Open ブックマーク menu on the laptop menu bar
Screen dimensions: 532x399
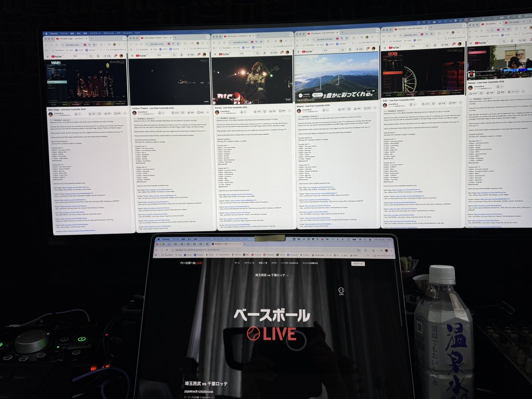(x=205, y=239)
